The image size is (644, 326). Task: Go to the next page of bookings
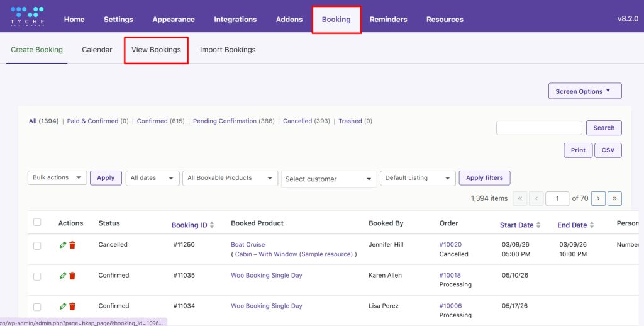[598, 198]
